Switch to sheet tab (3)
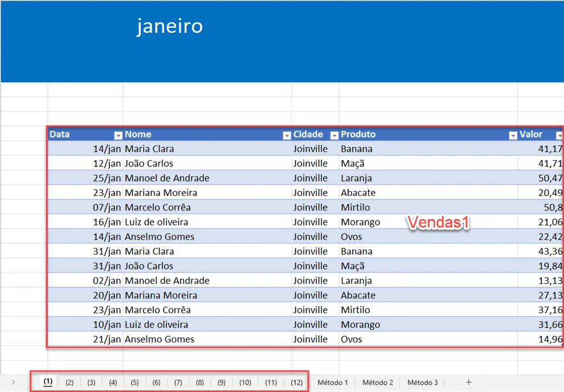Image resolution: width=564 pixels, height=392 pixels. tap(91, 382)
